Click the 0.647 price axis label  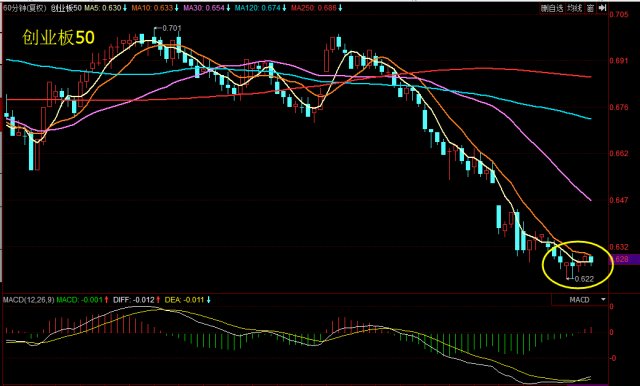(x=619, y=200)
